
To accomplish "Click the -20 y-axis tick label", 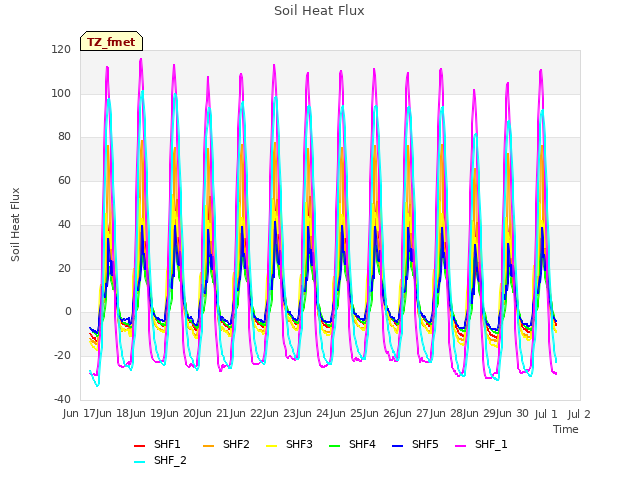I will [x=62, y=356].
